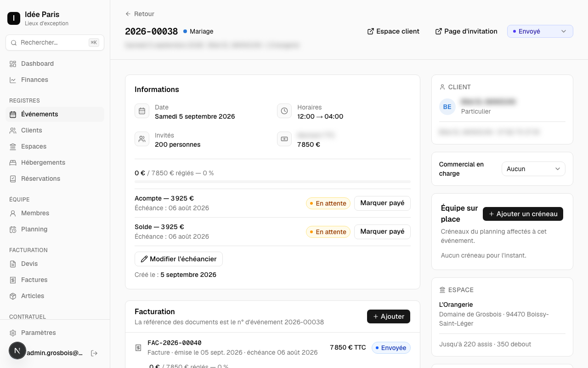Click Ajouter un créneau button
Screen dimensions: 588x368
523,214
